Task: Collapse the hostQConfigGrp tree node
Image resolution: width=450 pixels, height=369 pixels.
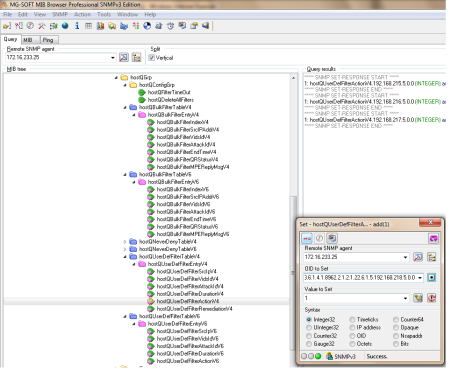Action: pyautogui.click(x=125, y=85)
